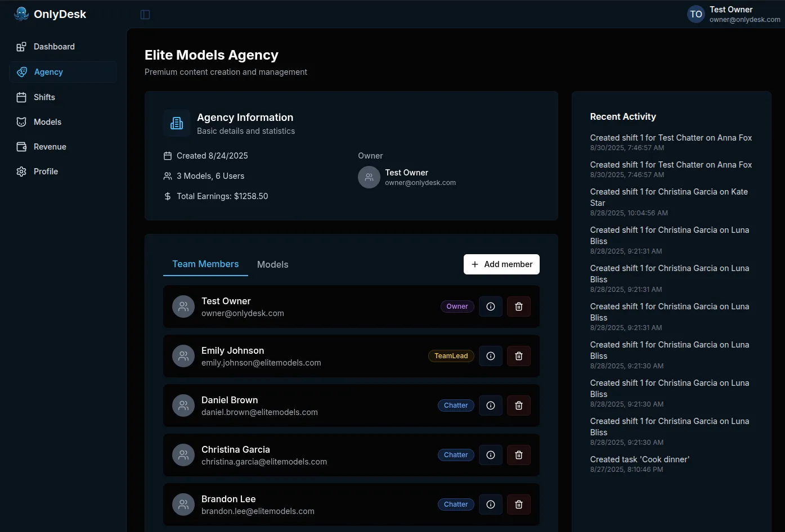Switch to the Models tab

pos(272,264)
